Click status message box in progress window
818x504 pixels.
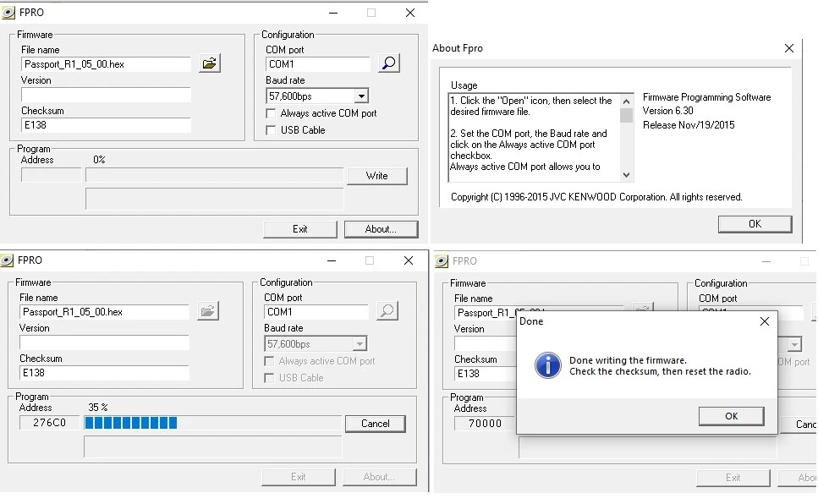coord(213,446)
